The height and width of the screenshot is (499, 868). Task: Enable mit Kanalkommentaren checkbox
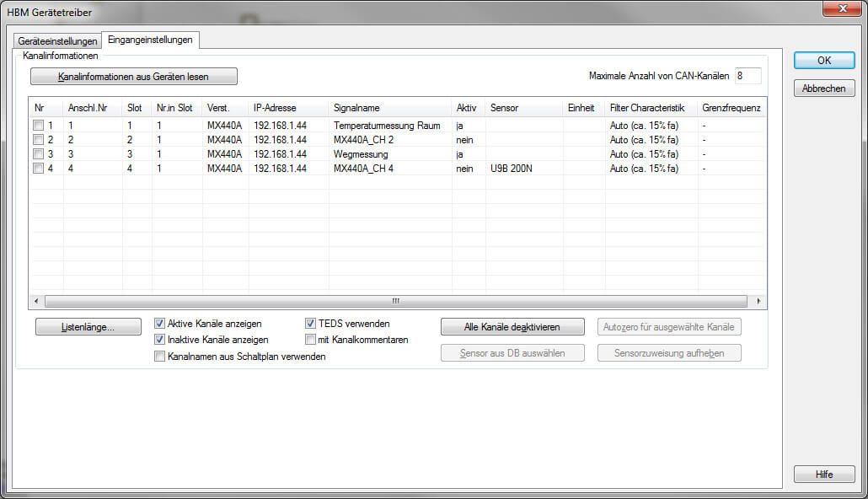click(310, 340)
